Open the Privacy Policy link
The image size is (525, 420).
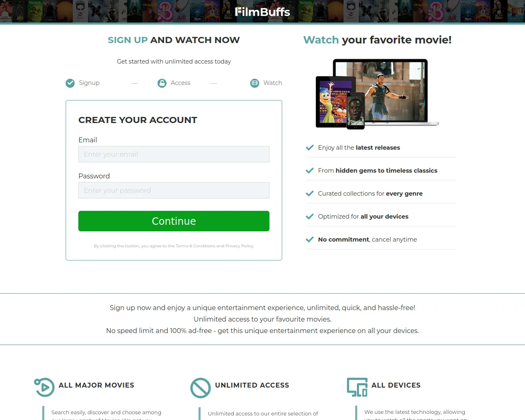[239, 246]
